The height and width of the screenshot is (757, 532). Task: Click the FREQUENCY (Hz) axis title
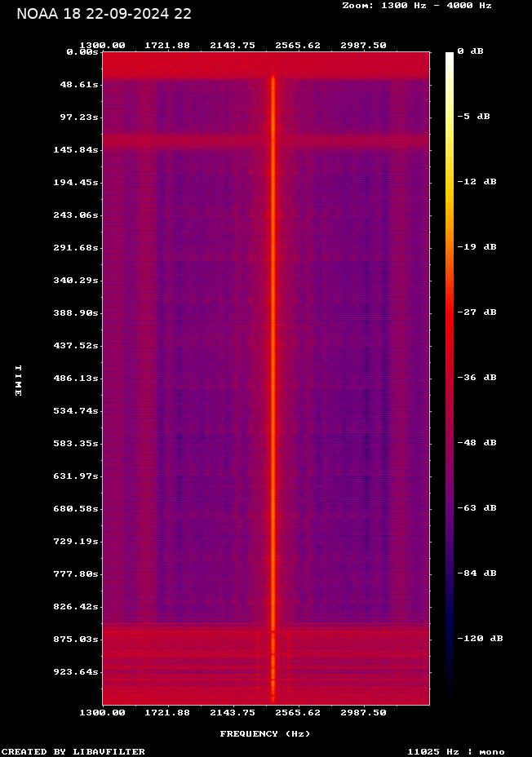point(265,734)
